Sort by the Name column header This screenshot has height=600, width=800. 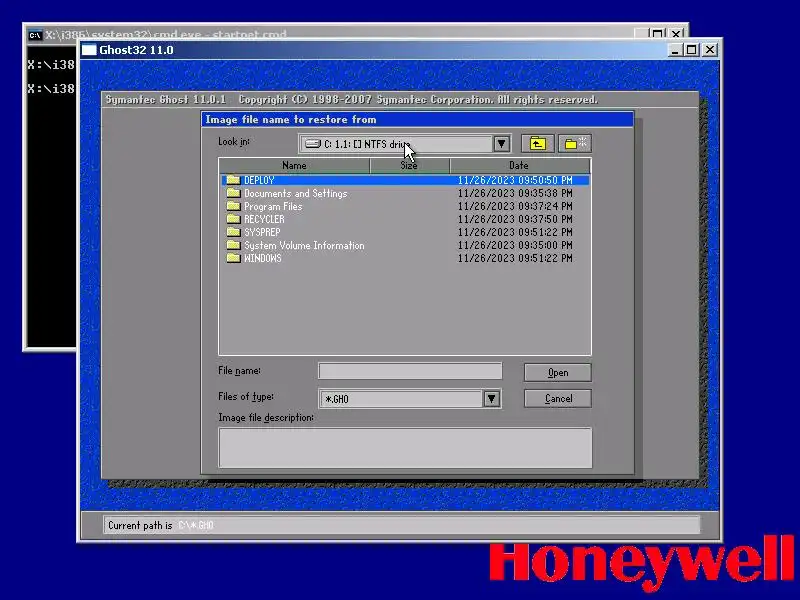point(294,165)
